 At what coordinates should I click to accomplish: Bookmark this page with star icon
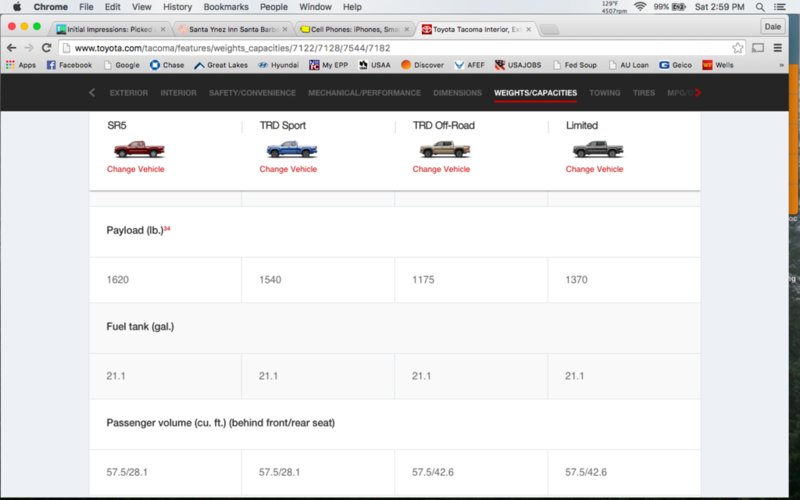(738, 48)
